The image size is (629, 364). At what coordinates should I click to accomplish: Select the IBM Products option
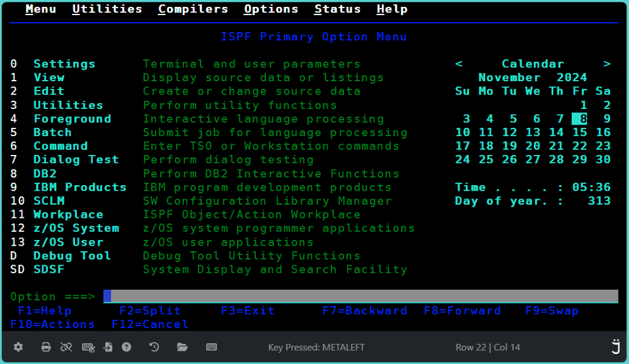80,187
